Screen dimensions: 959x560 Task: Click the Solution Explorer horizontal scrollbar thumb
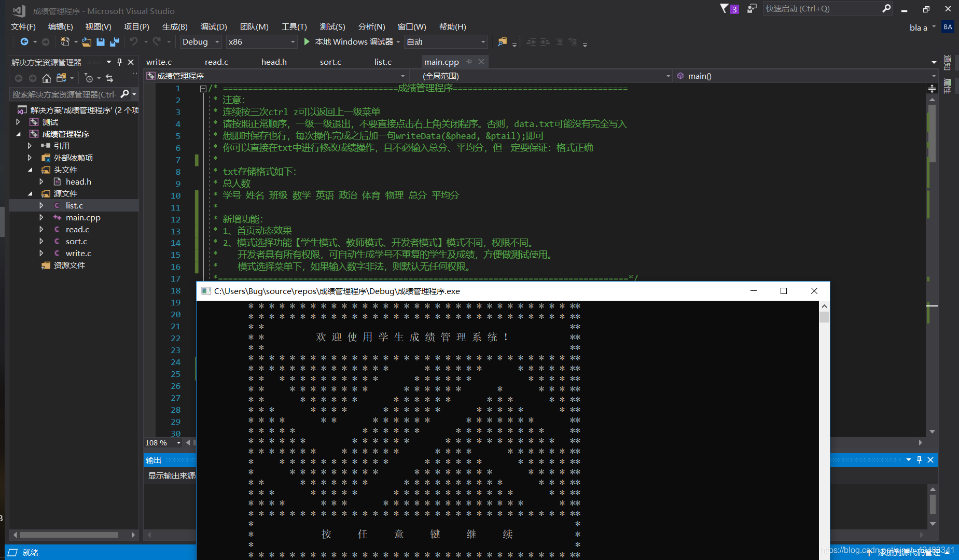tap(69, 535)
